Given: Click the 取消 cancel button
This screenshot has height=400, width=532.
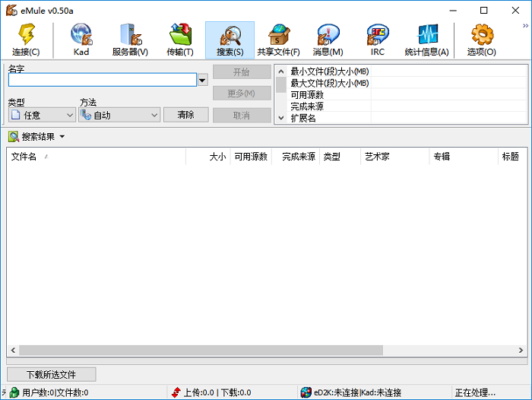Looking at the screenshot, I should coord(242,116).
